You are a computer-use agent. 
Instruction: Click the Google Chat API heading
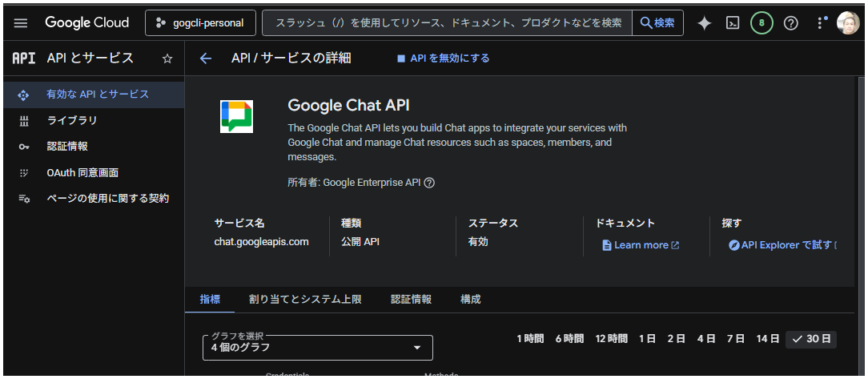[349, 106]
